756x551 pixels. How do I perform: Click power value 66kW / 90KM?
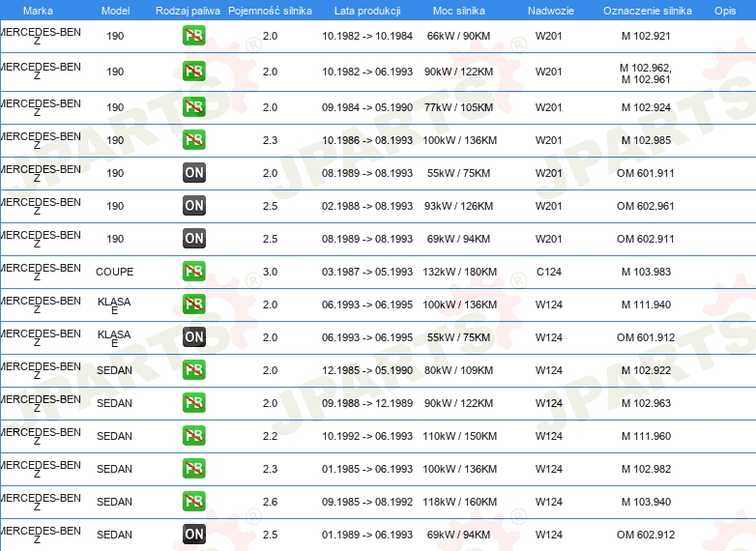coord(458,36)
